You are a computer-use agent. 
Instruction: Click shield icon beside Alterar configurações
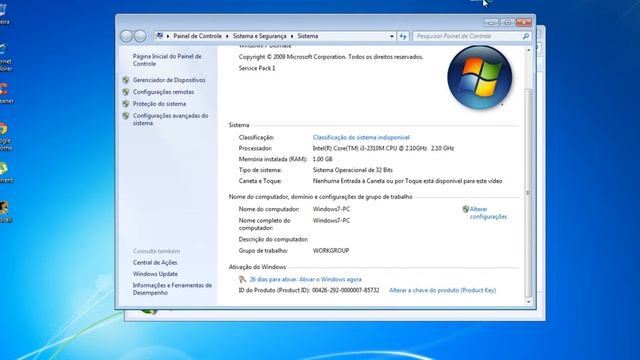466,209
